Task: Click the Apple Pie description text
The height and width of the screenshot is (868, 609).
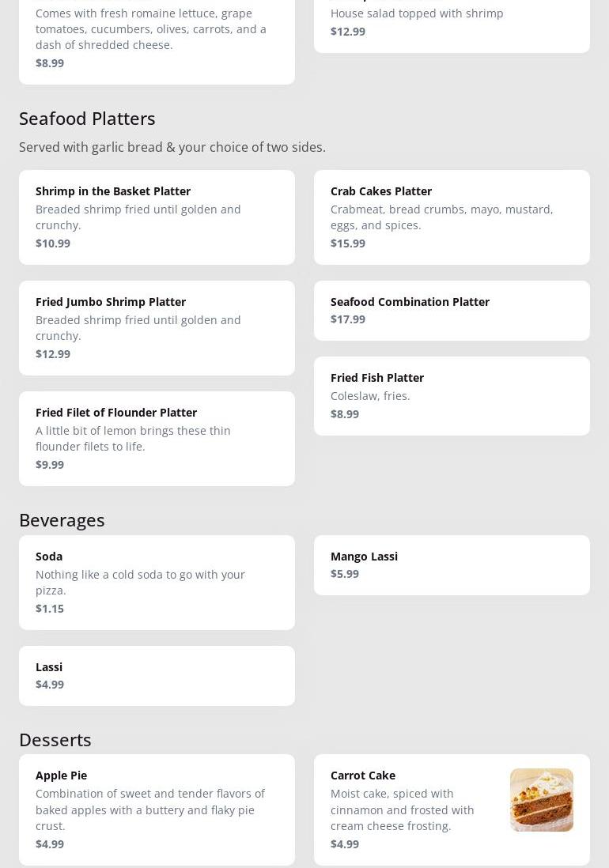Action: click(x=150, y=810)
